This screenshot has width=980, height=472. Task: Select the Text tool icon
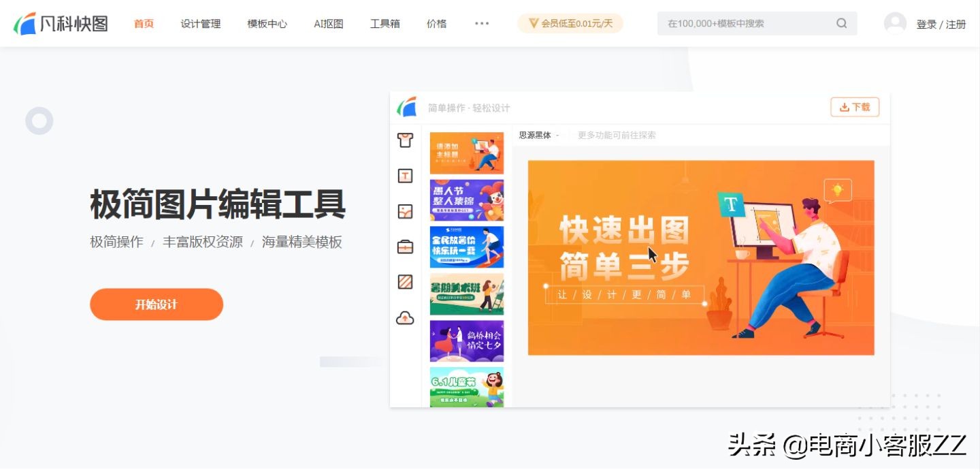(405, 176)
